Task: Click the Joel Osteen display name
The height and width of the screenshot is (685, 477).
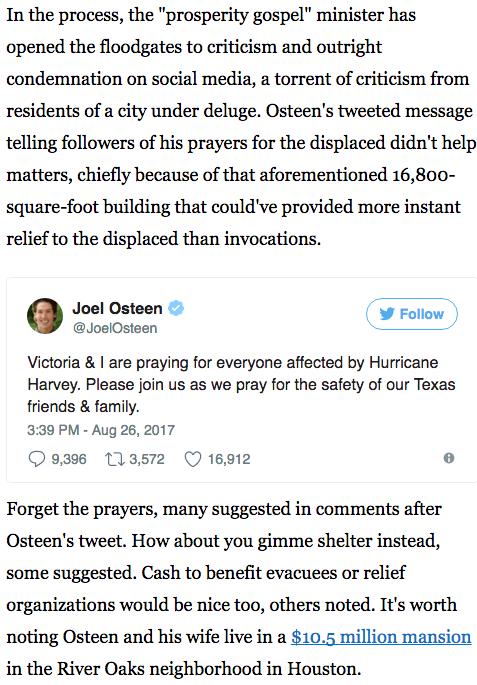Action: [x=117, y=308]
